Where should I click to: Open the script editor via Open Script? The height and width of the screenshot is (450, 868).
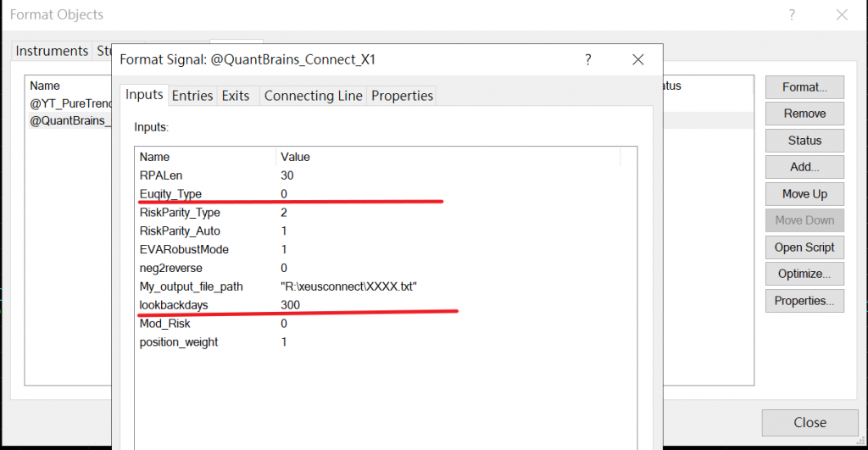(804, 247)
